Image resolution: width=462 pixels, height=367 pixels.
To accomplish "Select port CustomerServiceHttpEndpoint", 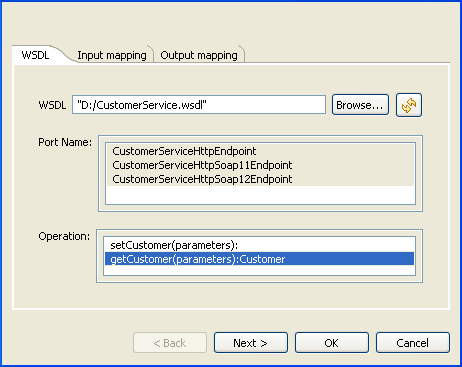I will [x=260, y=151].
